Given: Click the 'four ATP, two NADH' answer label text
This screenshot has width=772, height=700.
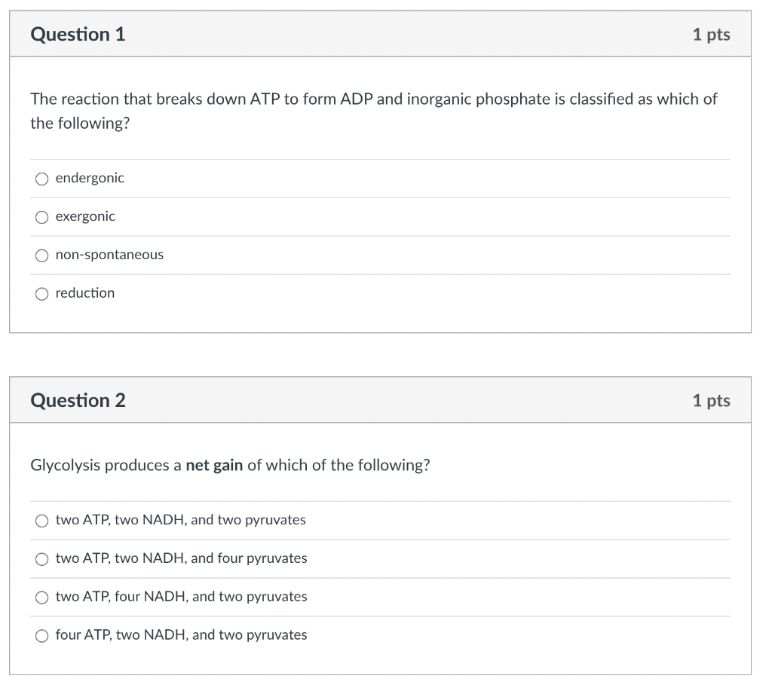Looking at the screenshot, I should click(181, 634).
